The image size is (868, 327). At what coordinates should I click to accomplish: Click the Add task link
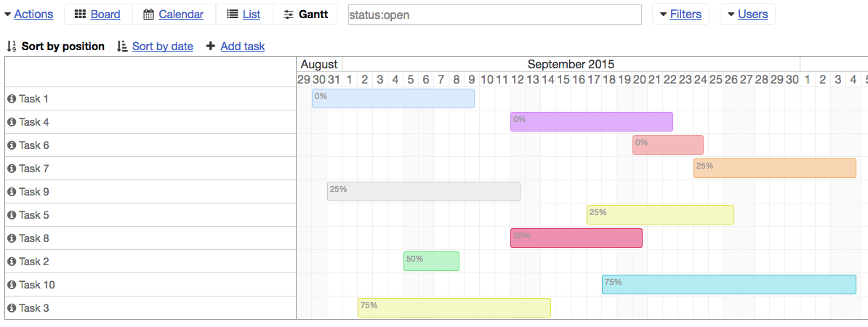point(242,47)
